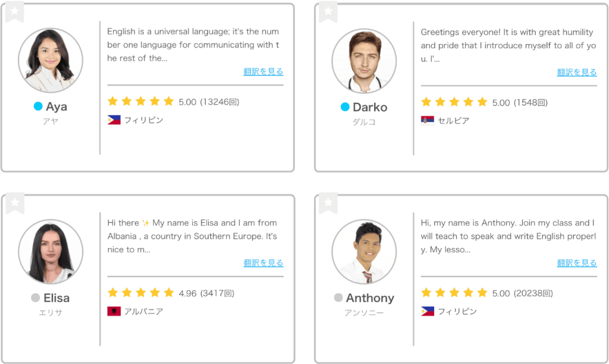Click the Philippines flag on Anthony's card
The image size is (609, 364).
427,311
